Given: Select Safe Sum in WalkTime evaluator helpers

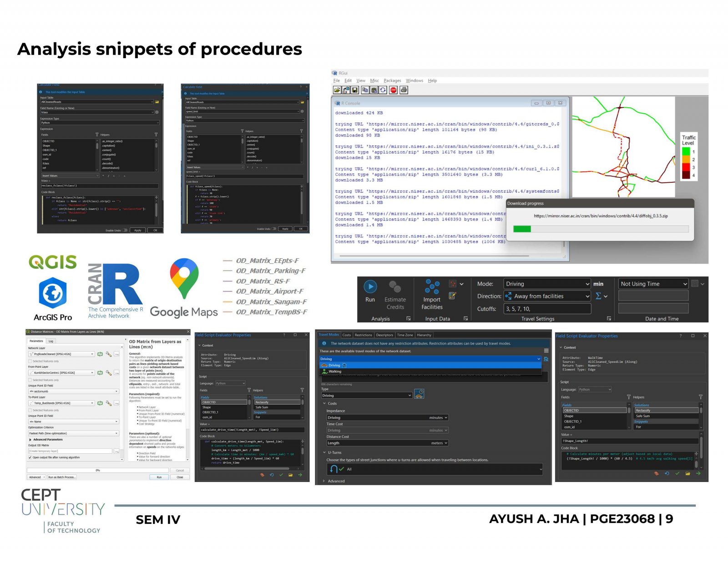Looking at the screenshot, I should pos(666,416).
